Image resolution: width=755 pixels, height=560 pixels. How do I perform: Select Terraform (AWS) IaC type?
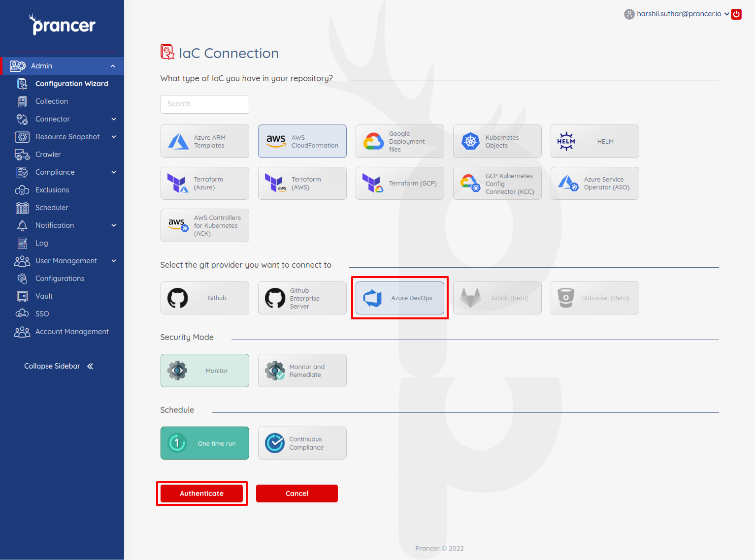click(x=302, y=183)
